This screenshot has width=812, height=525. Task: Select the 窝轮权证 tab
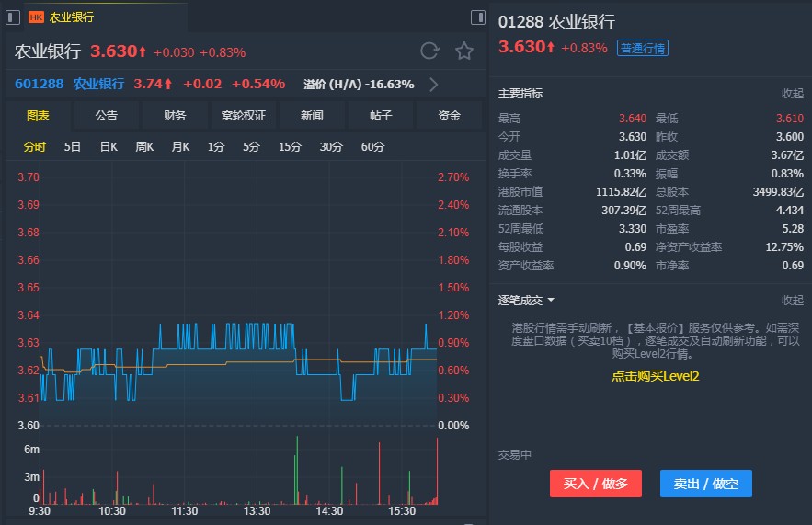tap(243, 116)
